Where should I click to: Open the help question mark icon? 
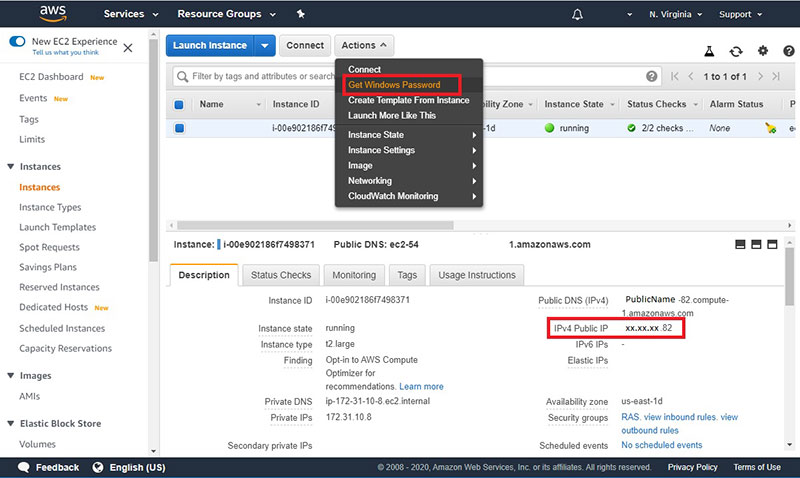pyautogui.click(x=789, y=51)
